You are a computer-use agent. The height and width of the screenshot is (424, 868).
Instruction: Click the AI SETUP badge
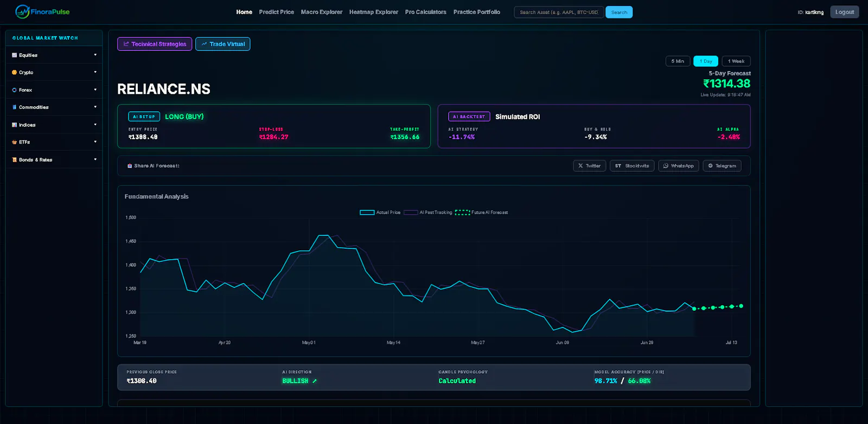coord(144,117)
